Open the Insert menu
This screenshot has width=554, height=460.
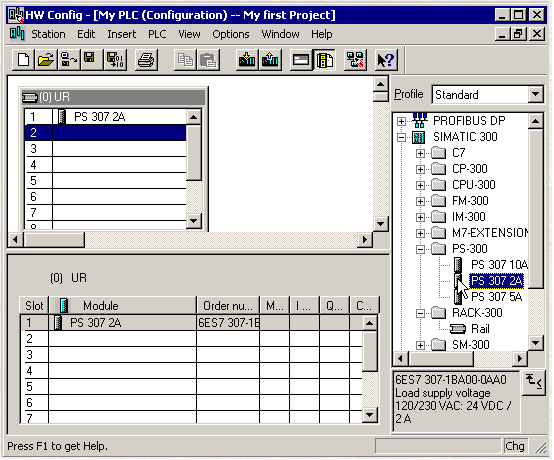click(x=122, y=34)
